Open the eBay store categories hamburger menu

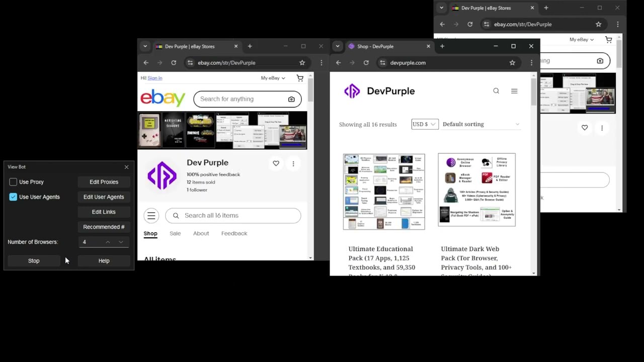(151, 216)
